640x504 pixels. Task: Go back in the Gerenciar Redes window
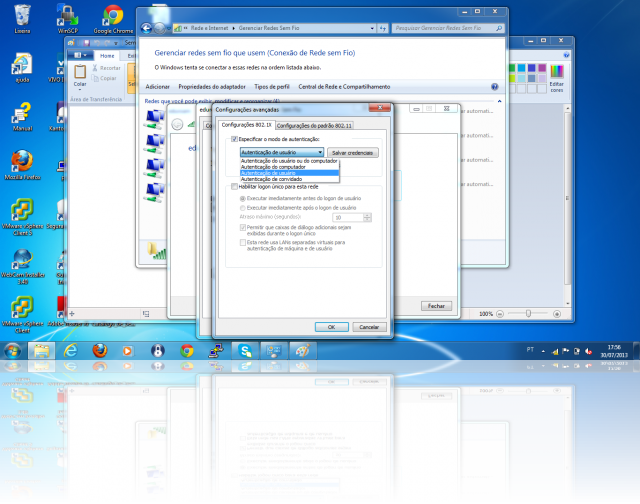pyautogui.click(x=146, y=28)
